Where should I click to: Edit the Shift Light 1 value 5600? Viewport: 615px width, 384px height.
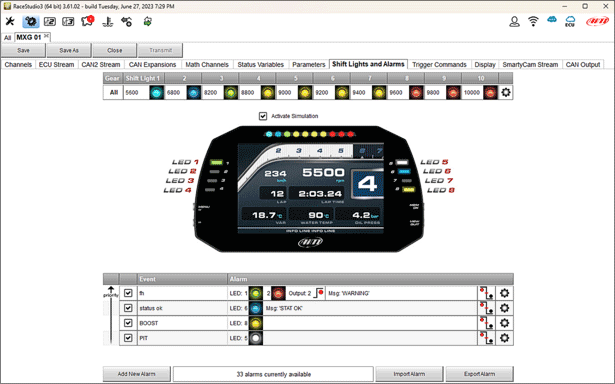pos(136,93)
